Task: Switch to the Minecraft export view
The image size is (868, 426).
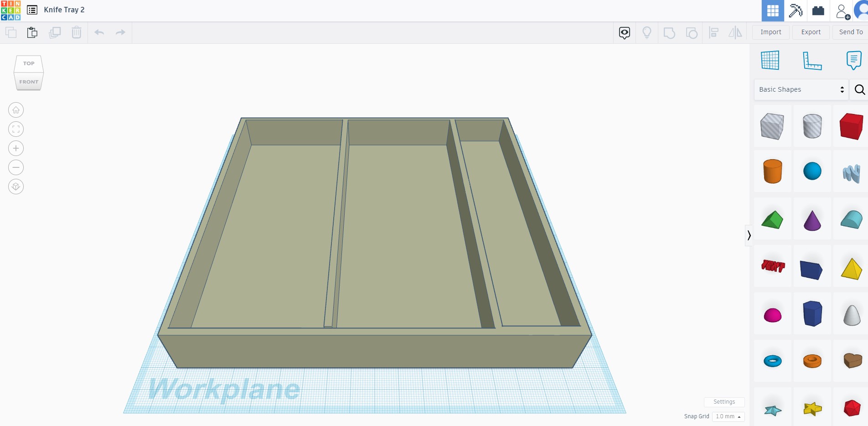Action: point(796,10)
